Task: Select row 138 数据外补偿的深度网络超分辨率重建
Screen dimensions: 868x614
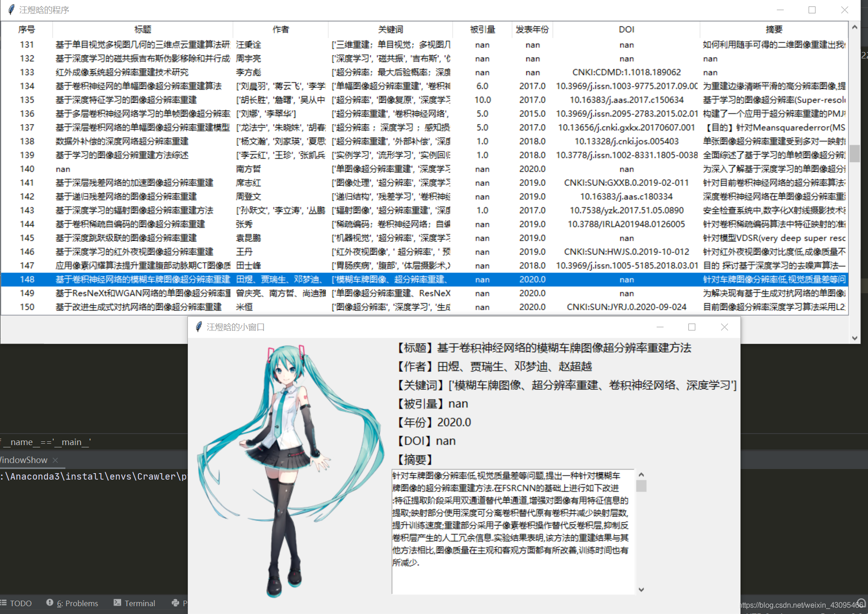Action: [424, 141]
